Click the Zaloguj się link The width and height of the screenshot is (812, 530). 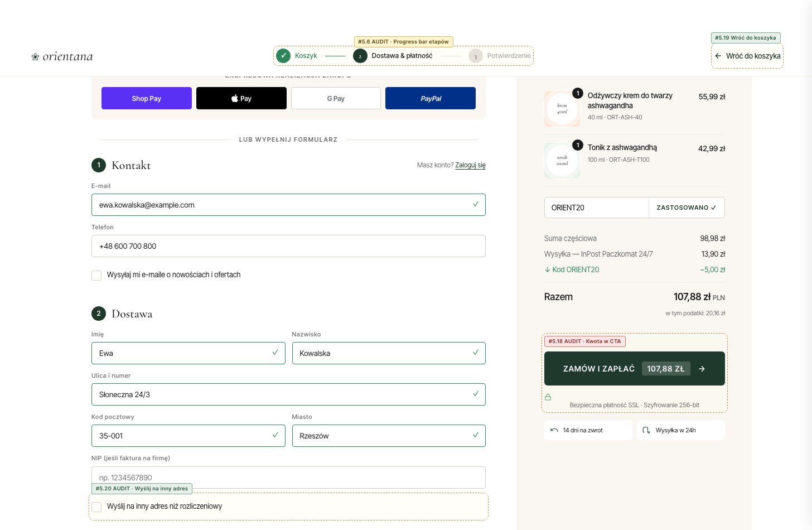click(470, 165)
